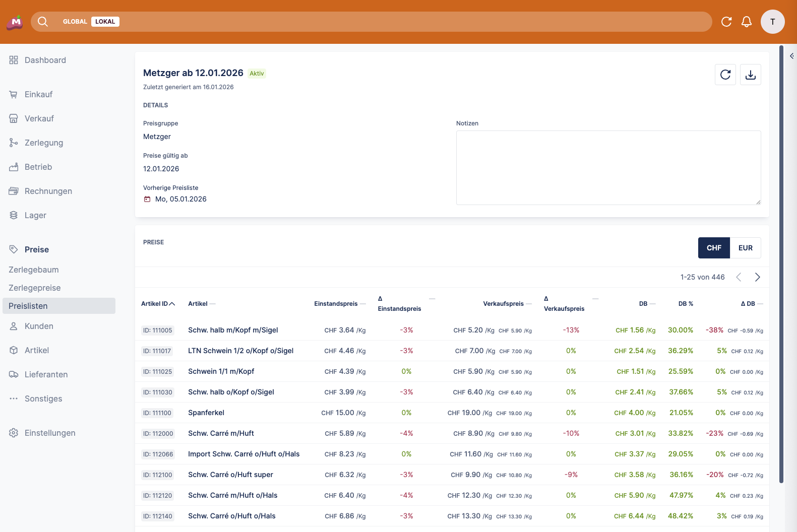Regenerate the price list with the reload button

coord(725,75)
